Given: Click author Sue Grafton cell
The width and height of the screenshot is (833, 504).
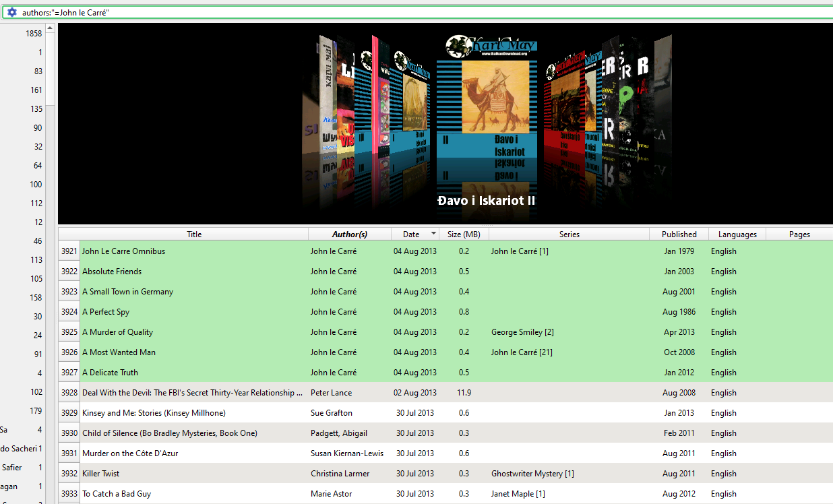Looking at the screenshot, I should (x=331, y=413).
